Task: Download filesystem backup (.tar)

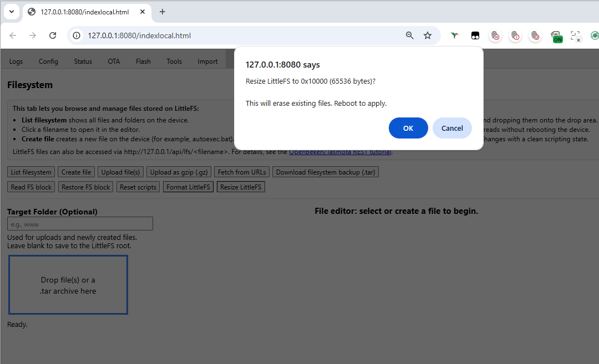Action: click(326, 172)
